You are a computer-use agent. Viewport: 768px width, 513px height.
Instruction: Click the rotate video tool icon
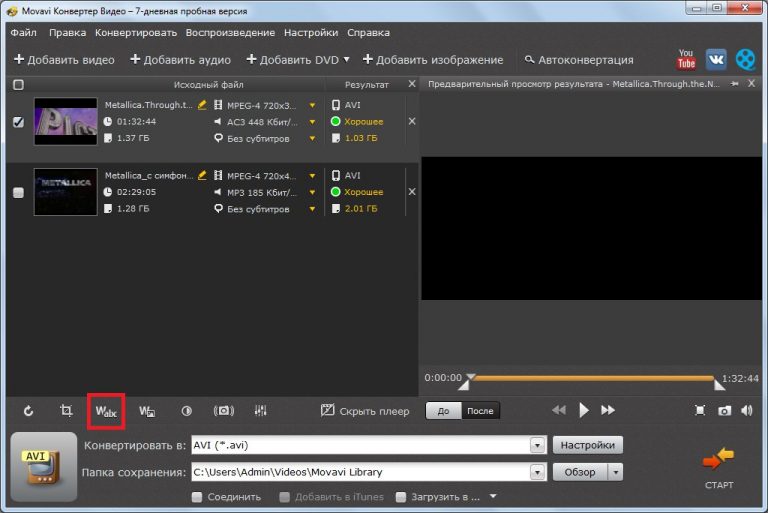tap(28, 411)
